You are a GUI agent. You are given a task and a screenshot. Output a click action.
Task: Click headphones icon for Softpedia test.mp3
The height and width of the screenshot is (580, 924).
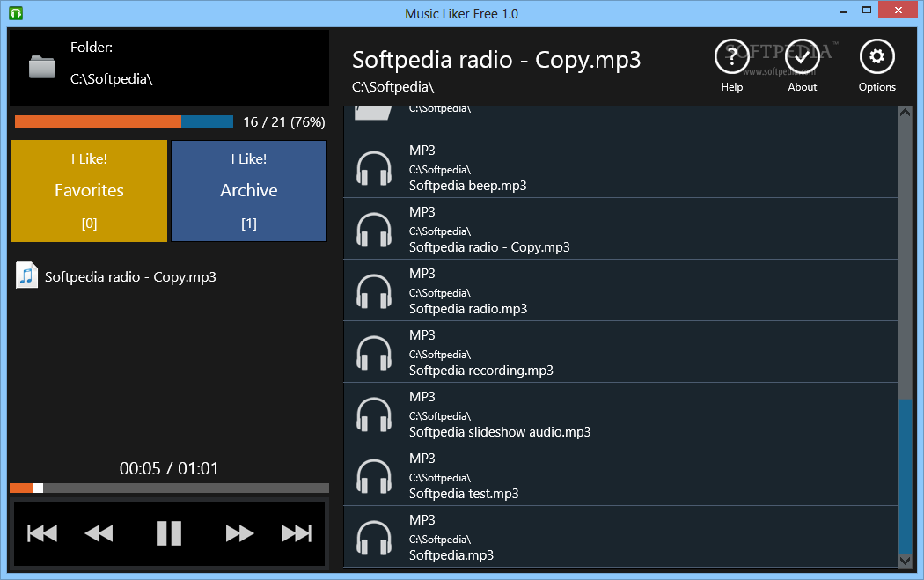coord(374,475)
